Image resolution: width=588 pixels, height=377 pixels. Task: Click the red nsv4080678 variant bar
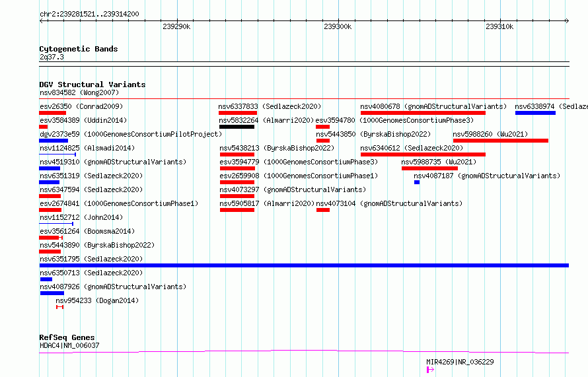pos(423,113)
